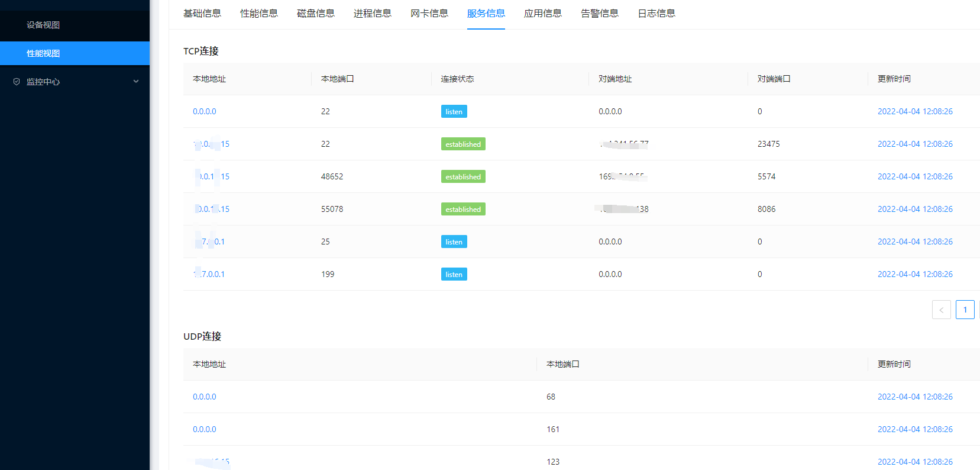The image size is (980, 470).
Task: Click the 对端端口 column header
Action: 774,79
